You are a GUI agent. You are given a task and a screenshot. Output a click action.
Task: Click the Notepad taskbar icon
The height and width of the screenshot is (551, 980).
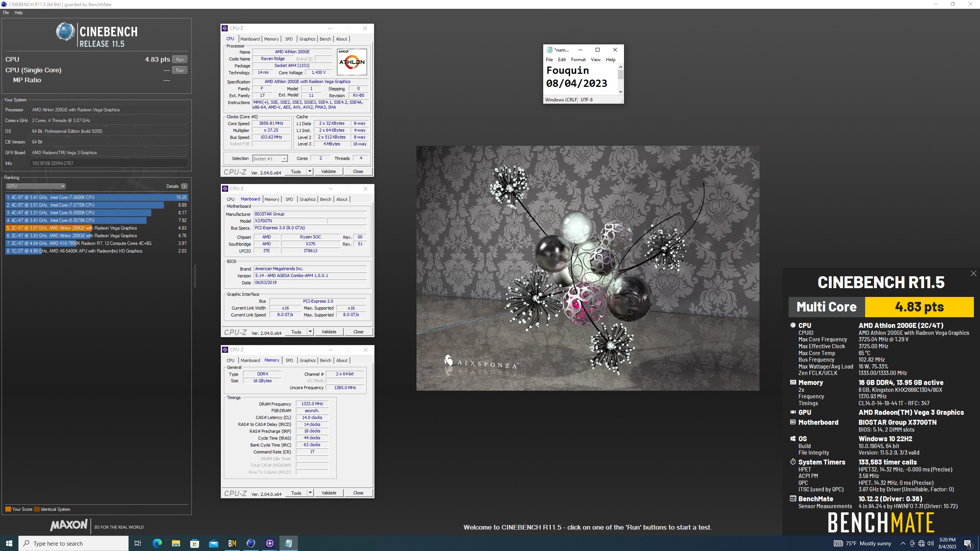click(x=288, y=543)
